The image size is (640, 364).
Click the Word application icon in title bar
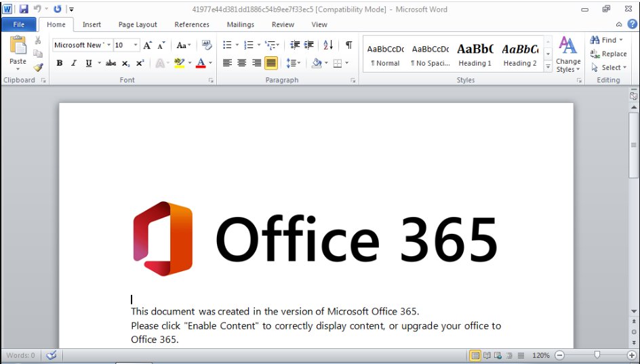tap(7, 9)
